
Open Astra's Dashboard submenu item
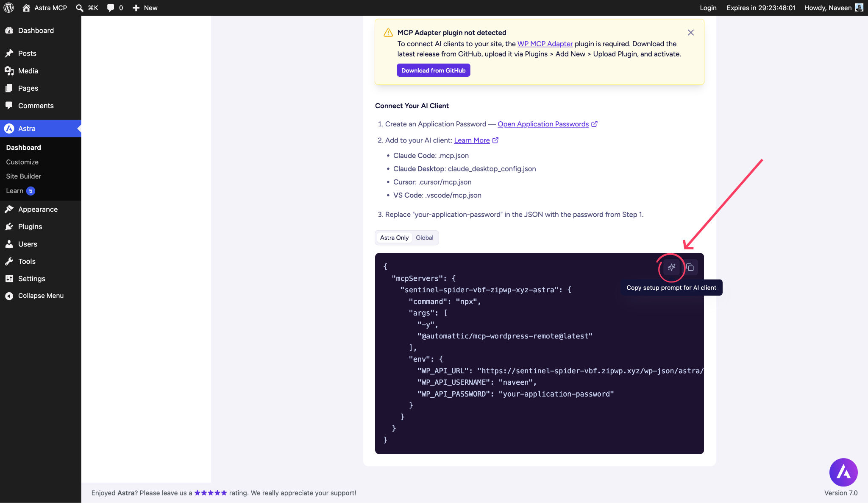23,147
